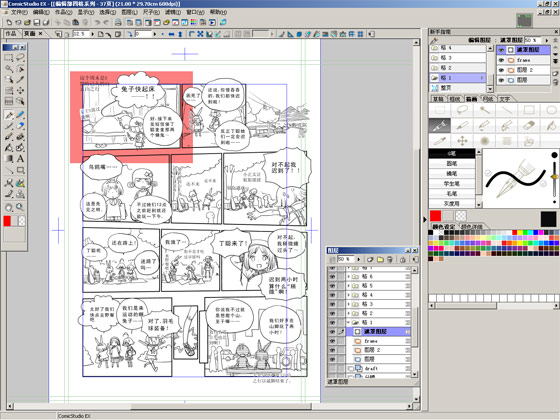Screen dimensions: 560x420
Task: Expand the 格 2 folder in layers panel
Action: click(x=349, y=313)
